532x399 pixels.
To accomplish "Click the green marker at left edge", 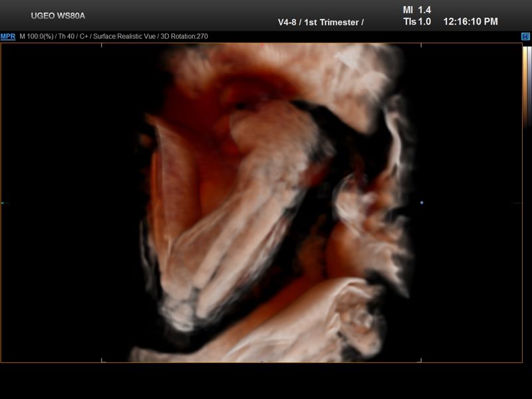I will [x=3, y=203].
